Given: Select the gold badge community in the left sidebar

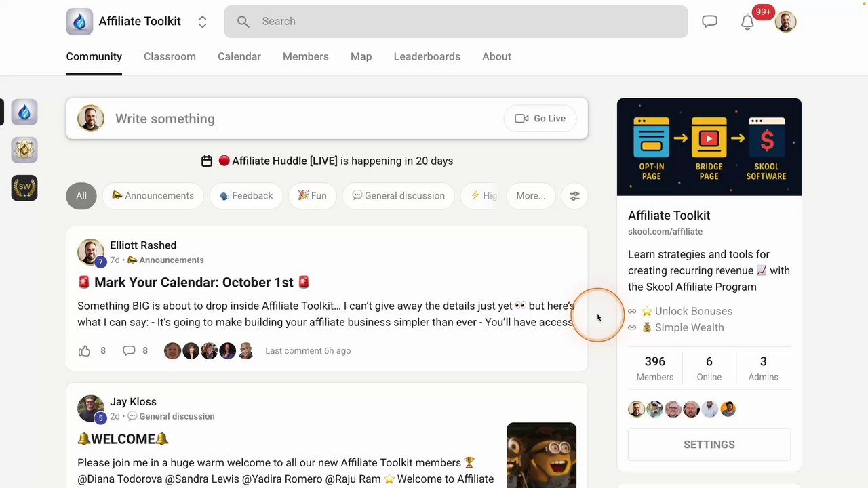Looking at the screenshot, I should (24, 150).
